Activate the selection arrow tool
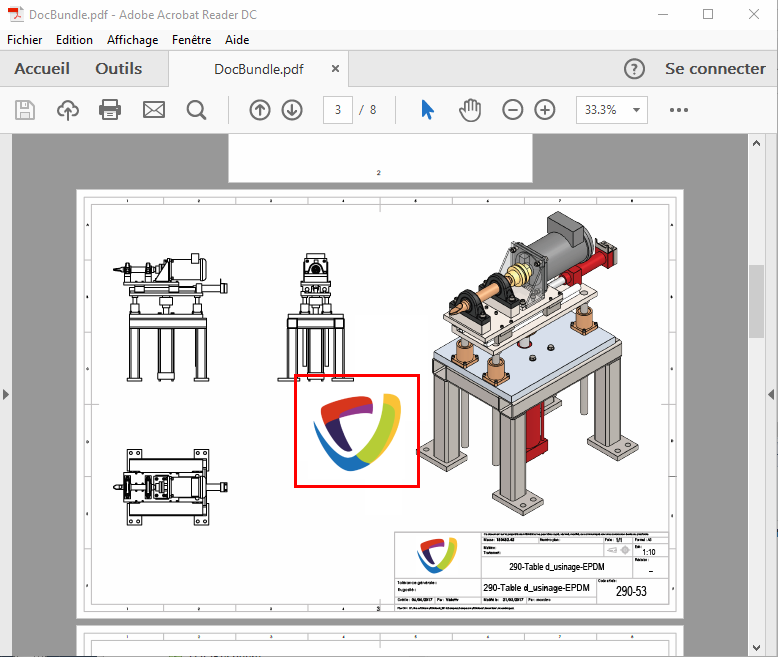This screenshot has height=657, width=778. pos(428,110)
